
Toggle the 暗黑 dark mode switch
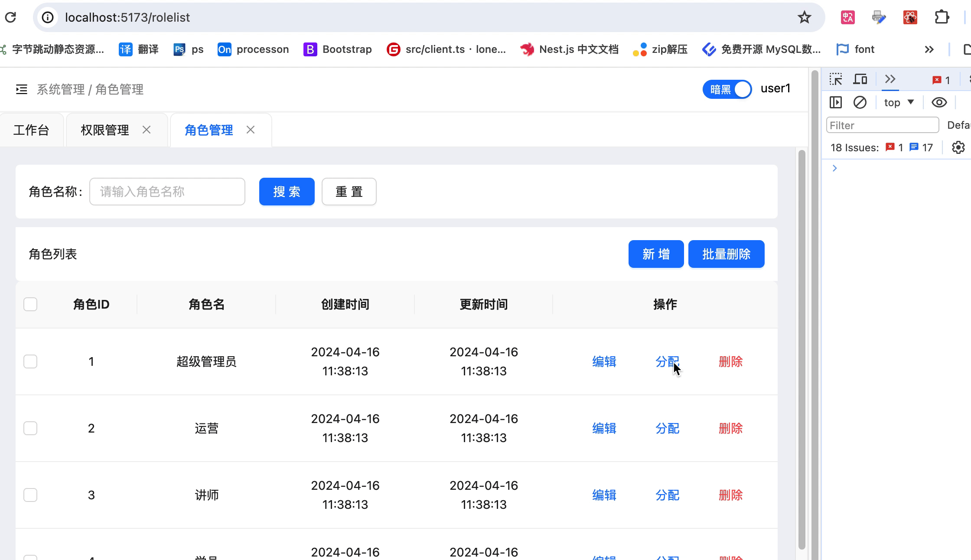pos(727,89)
